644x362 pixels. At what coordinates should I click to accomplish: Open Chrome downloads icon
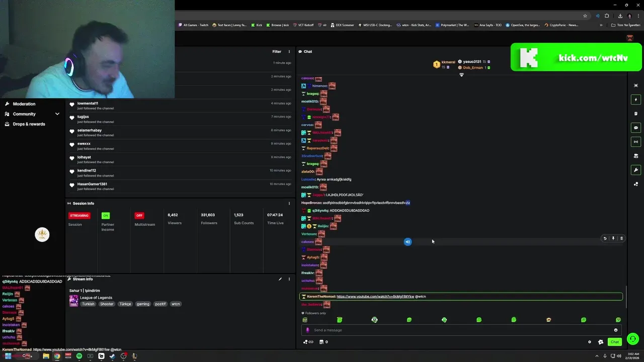pyautogui.click(x=620, y=16)
